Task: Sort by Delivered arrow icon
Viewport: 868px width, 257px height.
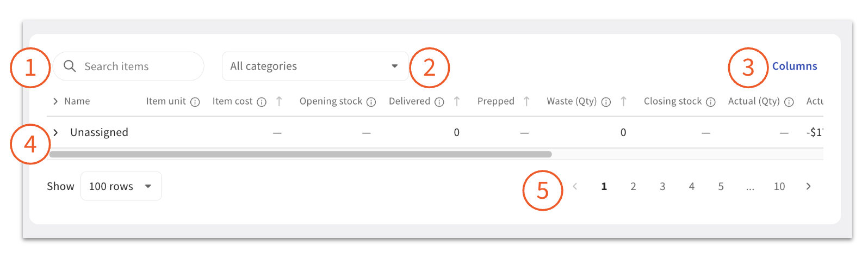Action: coord(457,101)
